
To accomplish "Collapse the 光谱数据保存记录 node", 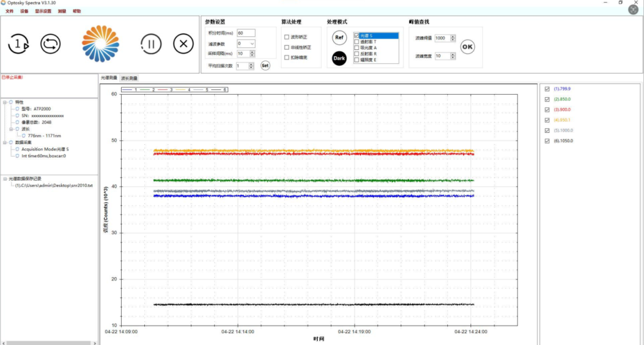I will pos(5,179).
